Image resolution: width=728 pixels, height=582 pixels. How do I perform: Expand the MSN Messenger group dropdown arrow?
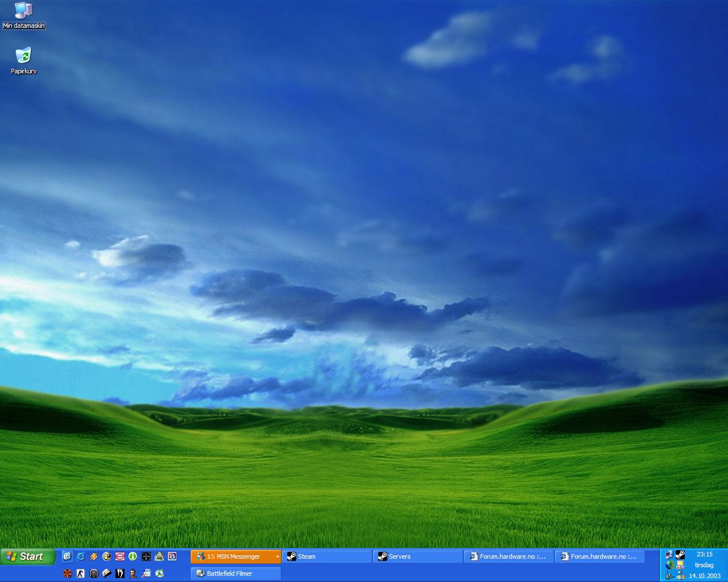pos(278,556)
